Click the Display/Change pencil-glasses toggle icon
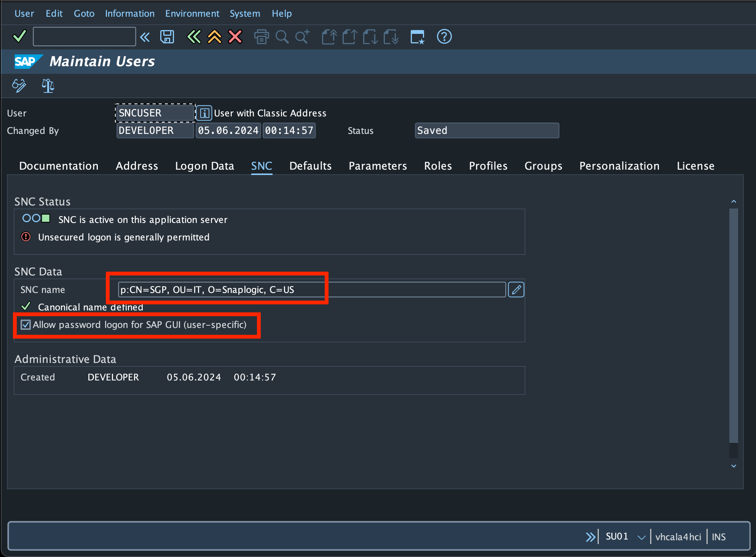 coord(19,85)
